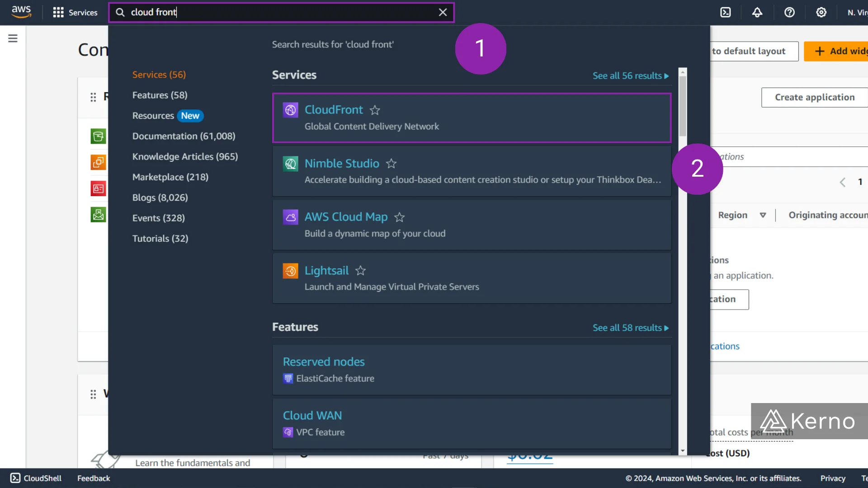
Task: Go to previous applications page arrow
Action: tap(842, 182)
